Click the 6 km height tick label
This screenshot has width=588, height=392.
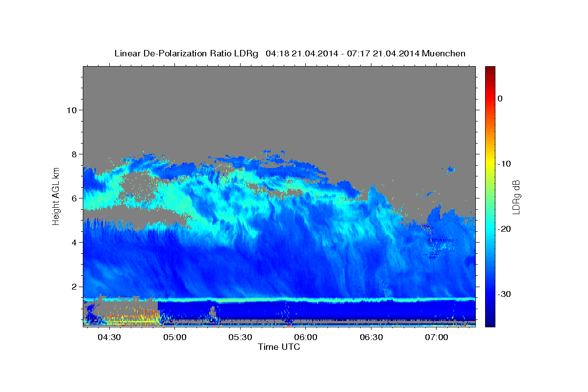[x=73, y=198]
